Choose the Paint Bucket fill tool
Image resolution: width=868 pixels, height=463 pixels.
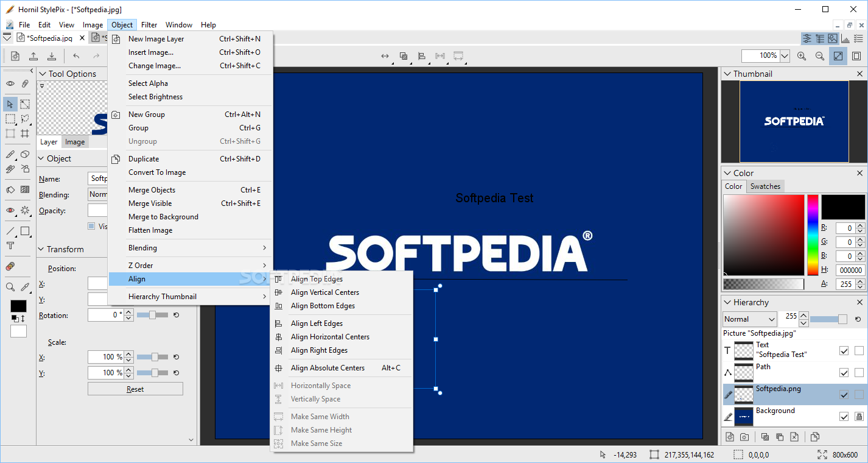pos(10,189)
